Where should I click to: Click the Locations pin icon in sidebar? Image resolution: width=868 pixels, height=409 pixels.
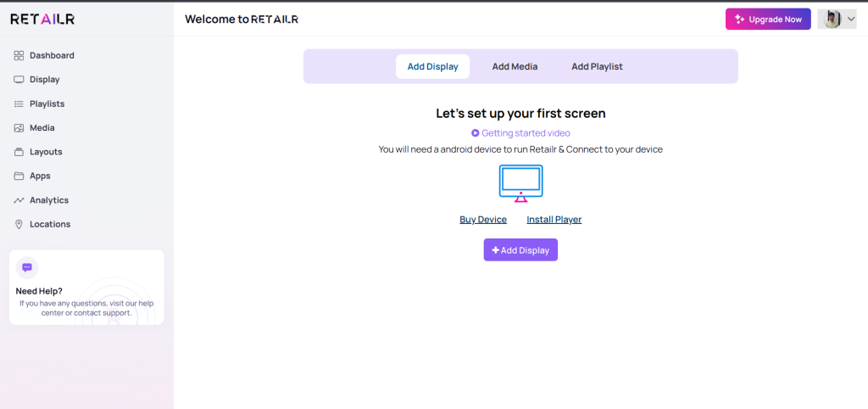(x=19, y=224)
